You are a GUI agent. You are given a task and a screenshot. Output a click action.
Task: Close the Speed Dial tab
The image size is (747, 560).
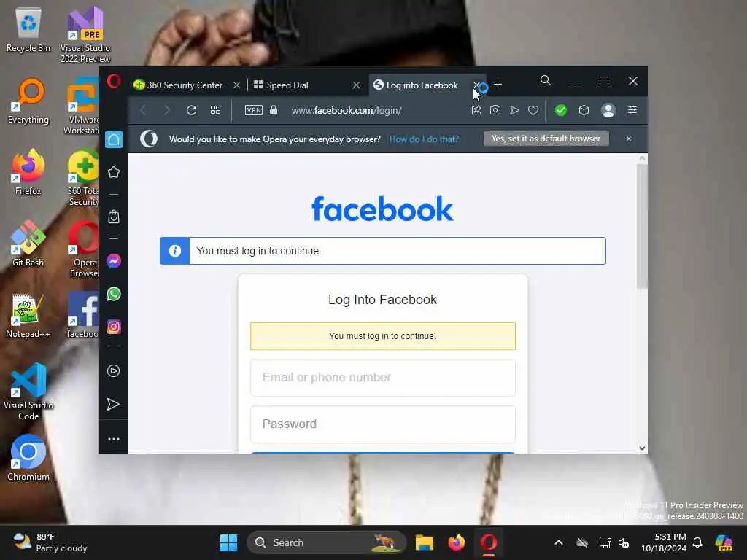point(356,85)
